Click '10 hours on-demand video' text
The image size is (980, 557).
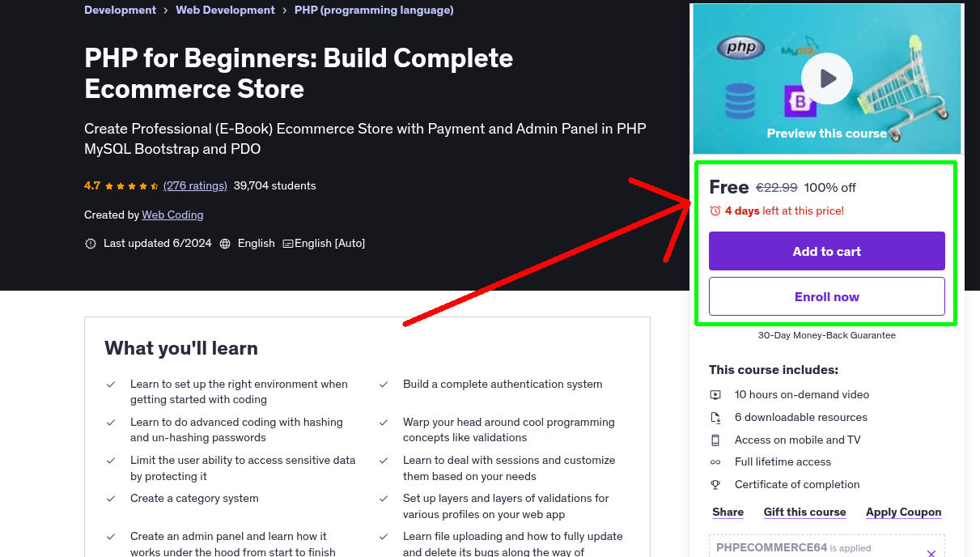tap(802, 395)
